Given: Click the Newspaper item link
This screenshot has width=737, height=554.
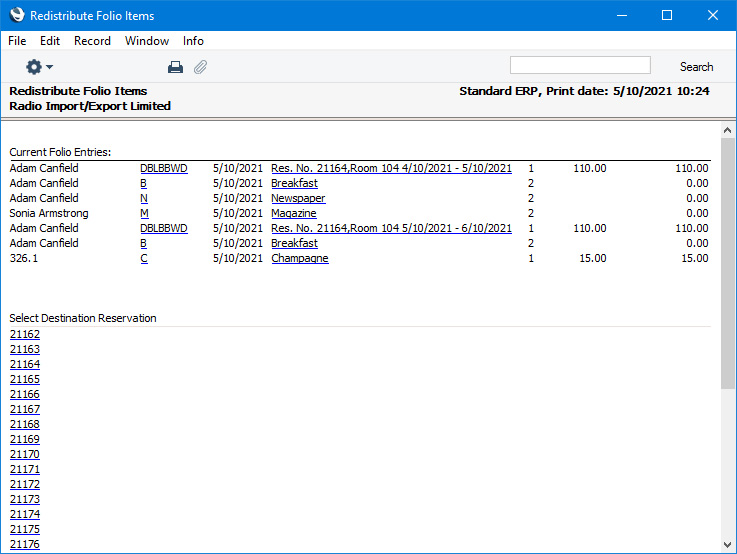Looking at the screenshot, I should click(298, 198).
